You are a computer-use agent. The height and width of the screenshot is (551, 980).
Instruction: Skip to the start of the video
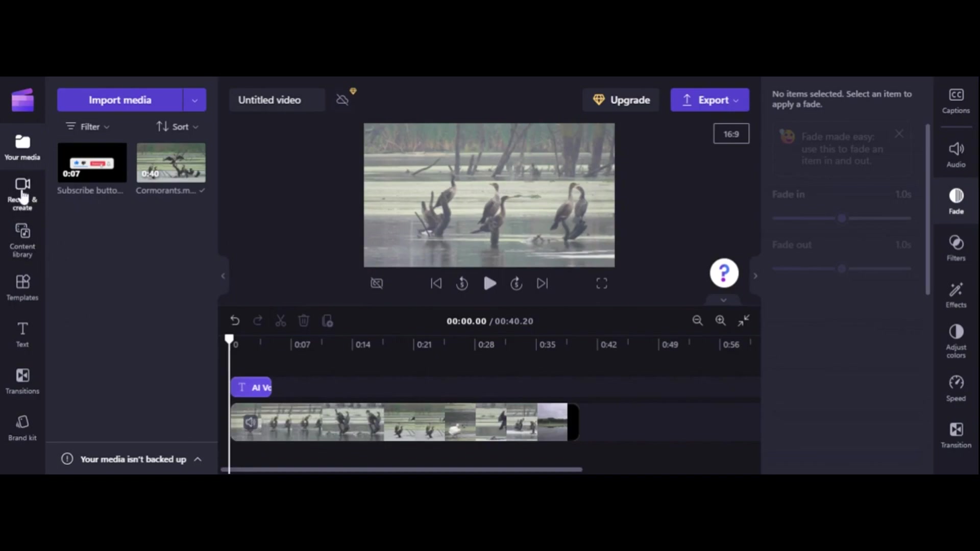(436, 283)
